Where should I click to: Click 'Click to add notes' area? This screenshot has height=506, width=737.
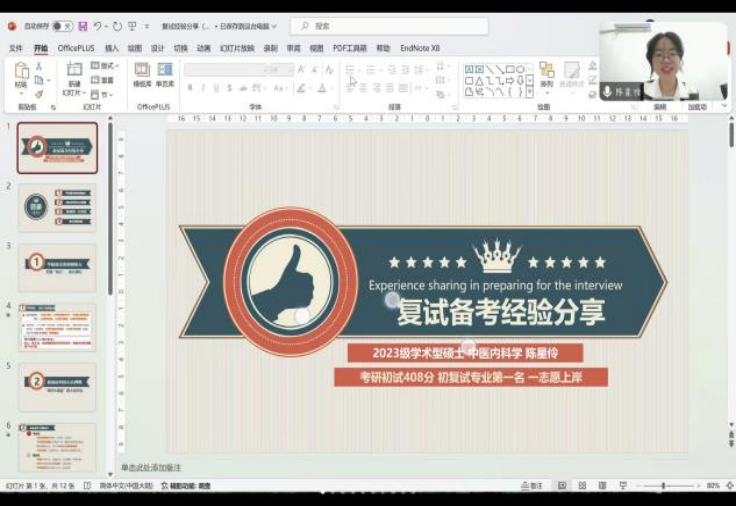[x=152, y=467]
